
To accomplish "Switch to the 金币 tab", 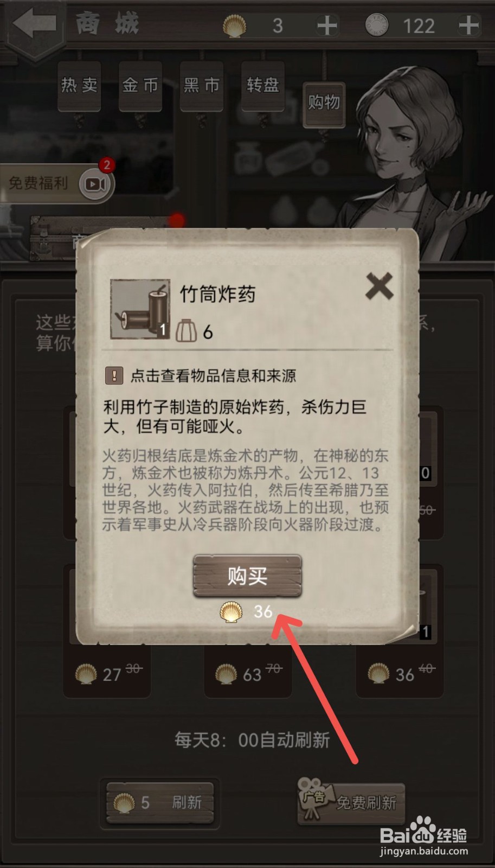I will [x=140, y=86].
